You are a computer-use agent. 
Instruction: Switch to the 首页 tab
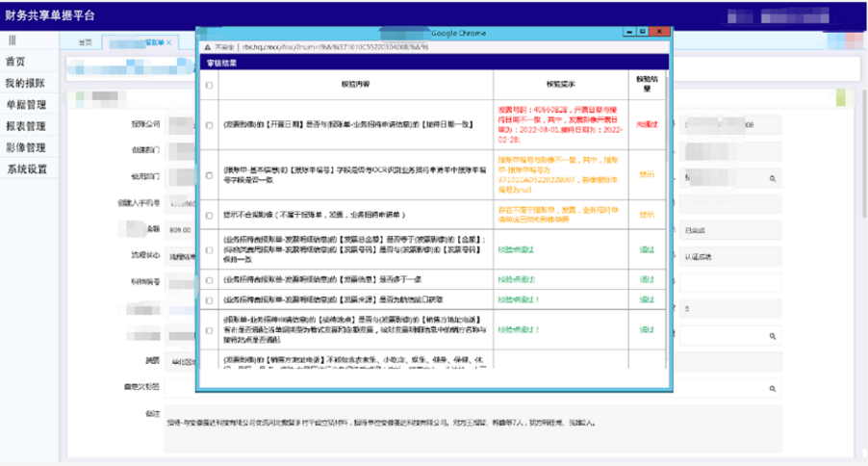(x=86, y=43)
